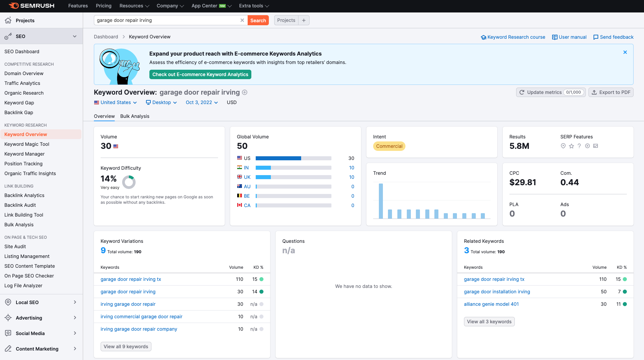Open the Projects home icon

pyautogui.click(x=8, y=20)
